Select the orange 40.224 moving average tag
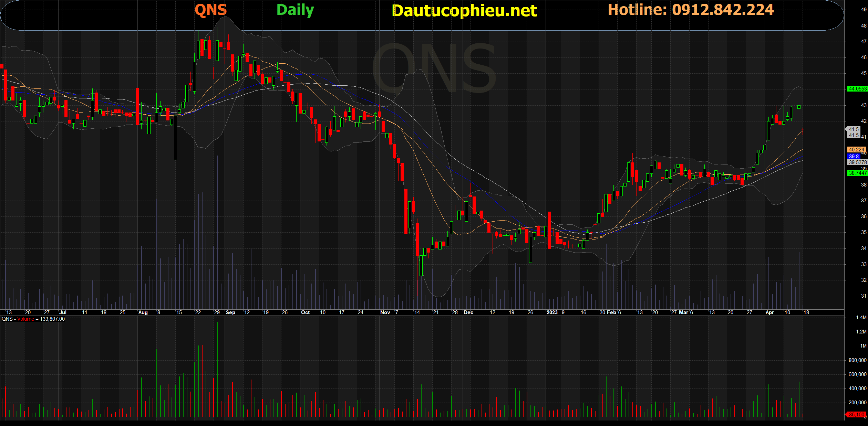868x426 pixels. tap(856, 150)
